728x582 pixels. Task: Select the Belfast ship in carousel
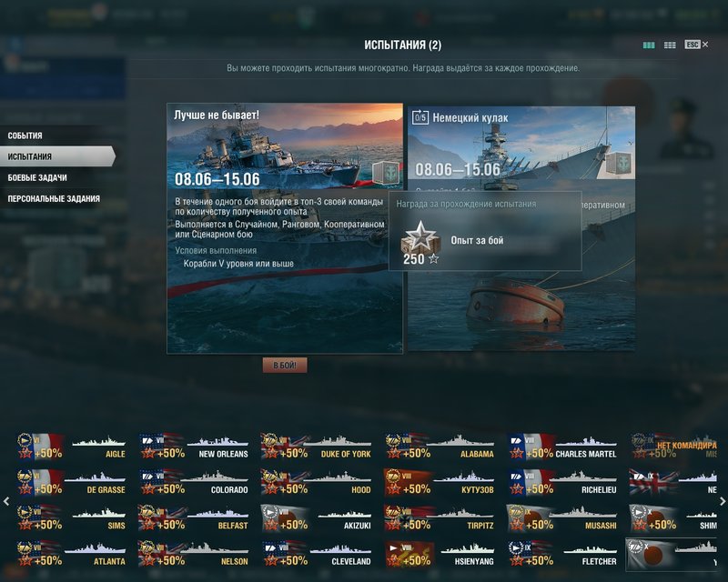tap(193, 518)
